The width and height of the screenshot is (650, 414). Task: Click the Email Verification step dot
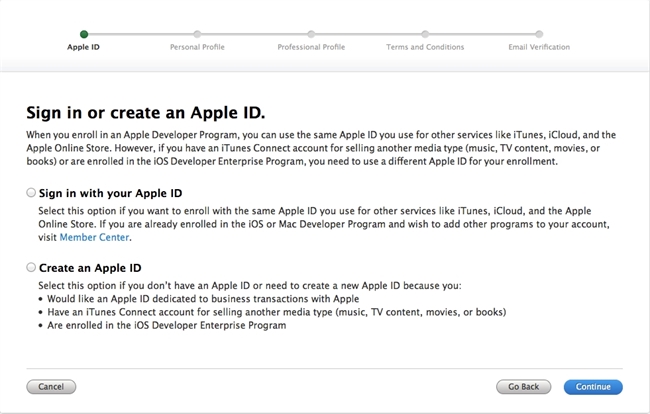(539, 33)
